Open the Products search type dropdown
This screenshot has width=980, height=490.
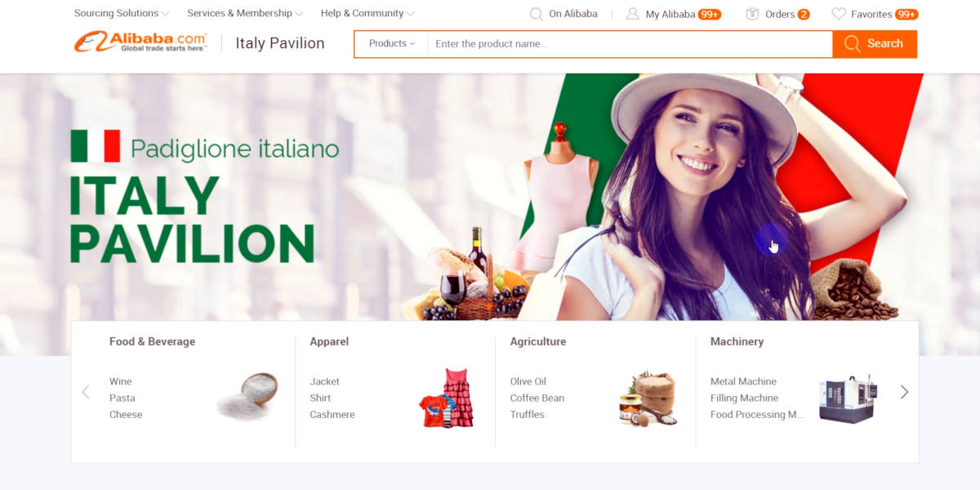(392, 44)
